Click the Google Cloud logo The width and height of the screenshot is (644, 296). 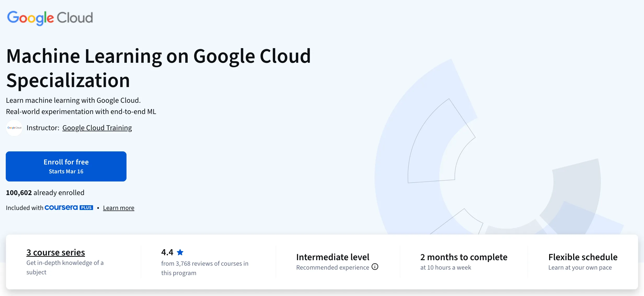[50, 18]
